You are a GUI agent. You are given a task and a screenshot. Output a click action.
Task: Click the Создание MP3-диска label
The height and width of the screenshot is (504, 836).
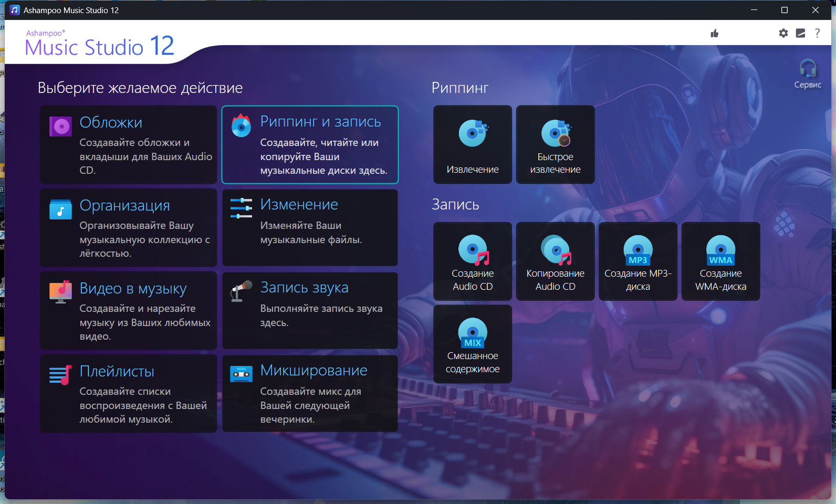click(638, 280)
